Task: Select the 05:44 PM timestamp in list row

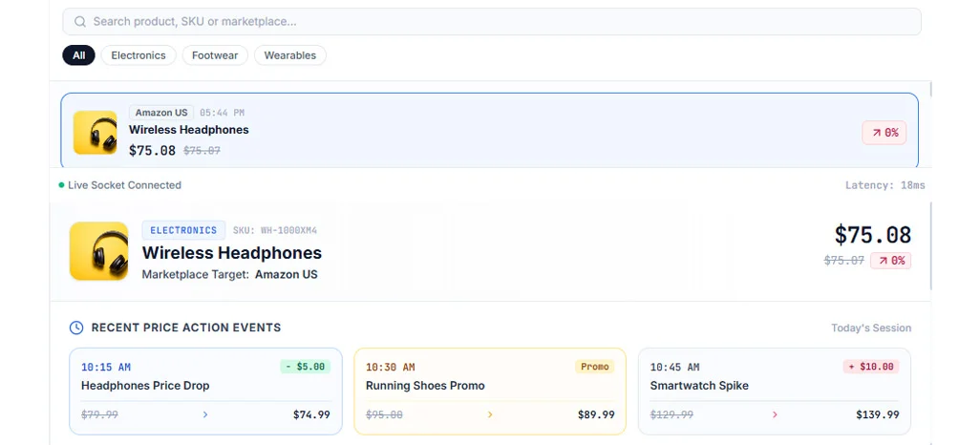Action: [x=222, y=113]
